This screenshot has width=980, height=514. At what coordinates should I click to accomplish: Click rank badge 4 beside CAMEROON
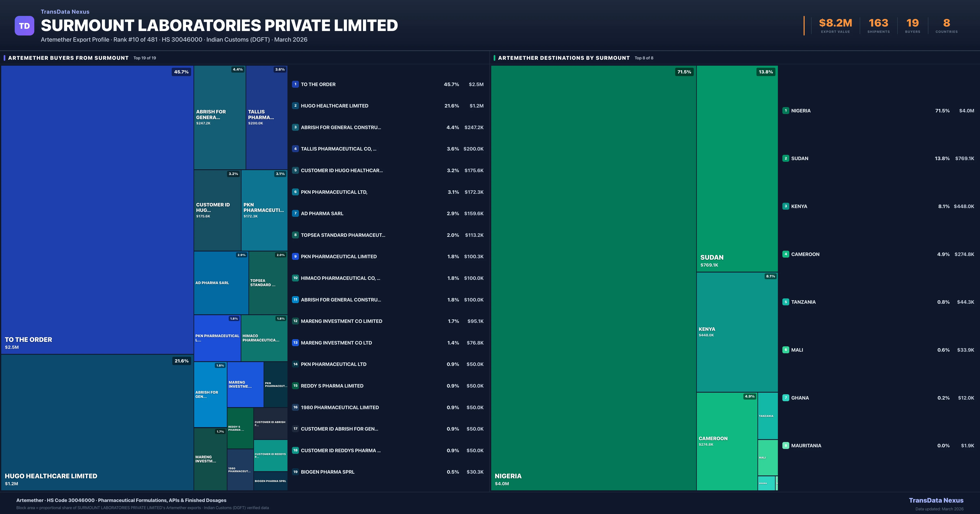point(786,254)
